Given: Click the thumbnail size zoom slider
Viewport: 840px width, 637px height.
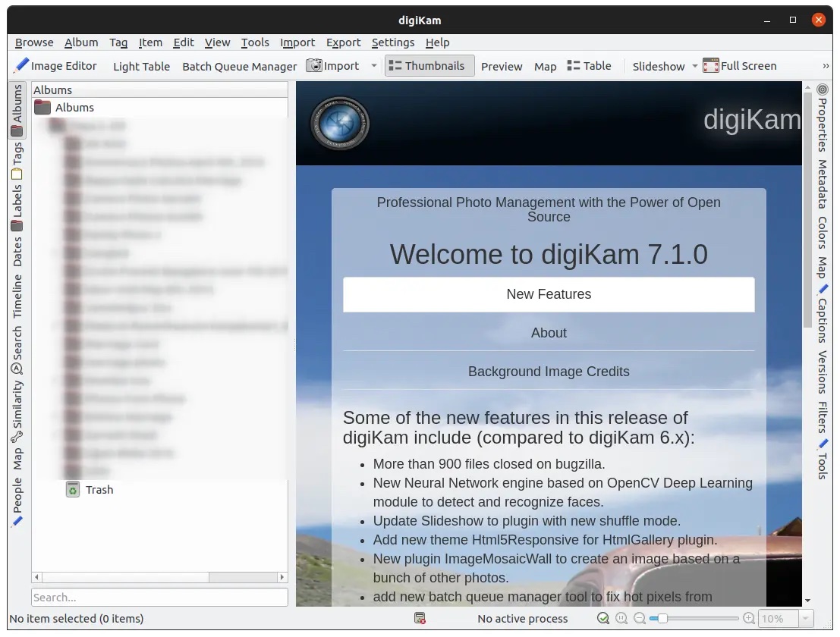Looking at the screenshot, I should click(x=694, y=619).
